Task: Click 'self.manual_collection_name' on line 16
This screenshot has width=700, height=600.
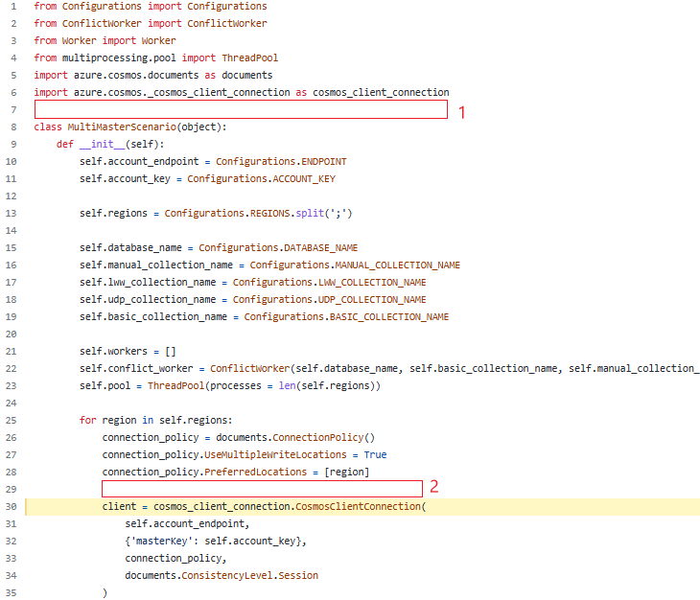Action: tap(156, 265)
